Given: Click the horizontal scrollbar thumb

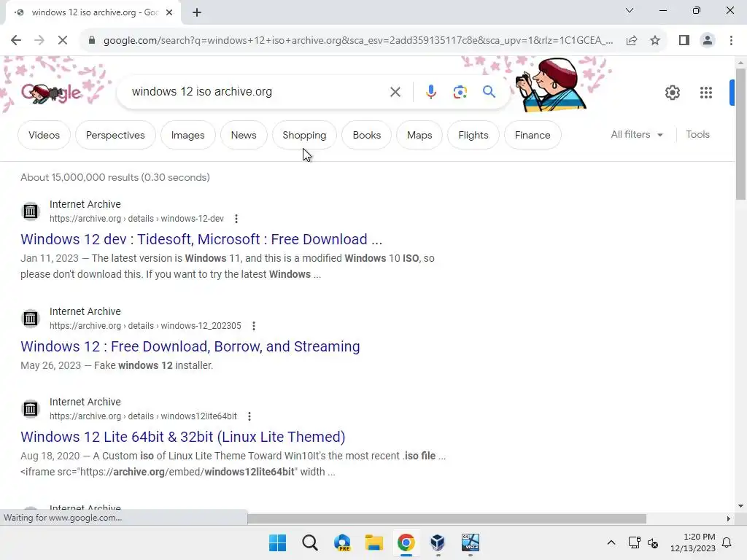Looking at the screenshot, I should [446, 518].
